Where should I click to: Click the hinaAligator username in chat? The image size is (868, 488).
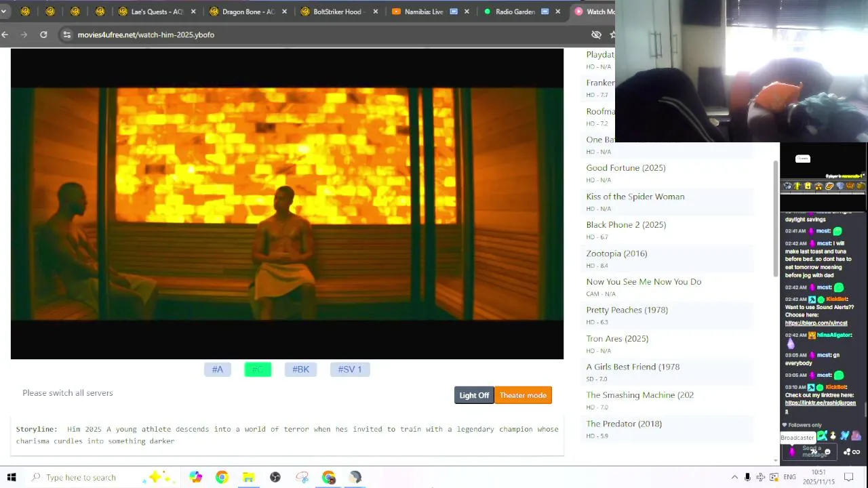[x=834, y=335]
